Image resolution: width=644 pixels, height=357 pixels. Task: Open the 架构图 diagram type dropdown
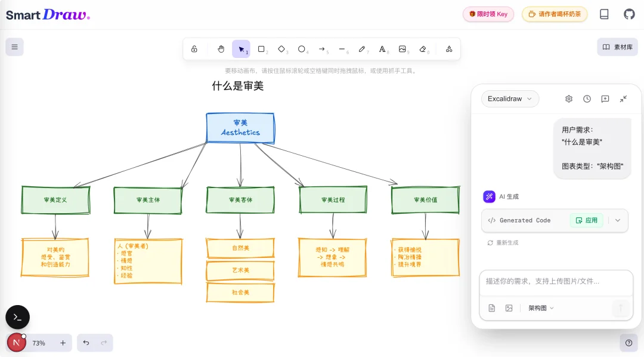click(540, 307)
